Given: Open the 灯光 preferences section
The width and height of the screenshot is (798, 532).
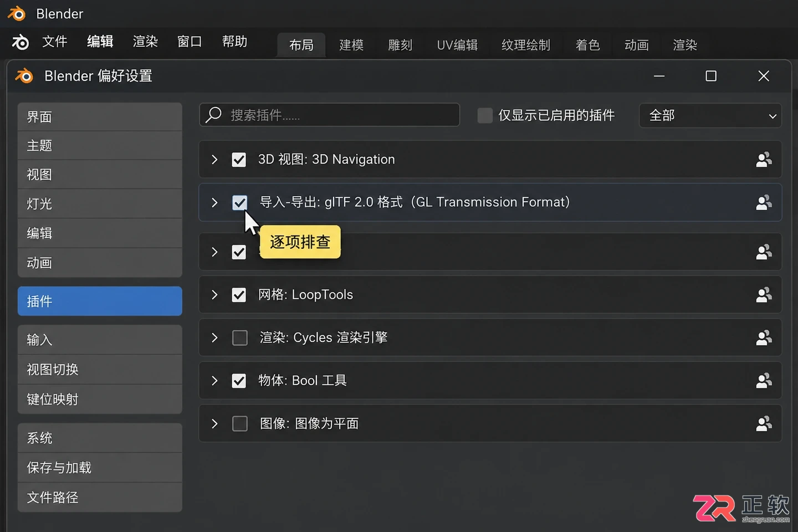Looking at the screenshot, I should click(x=100, y=204).
